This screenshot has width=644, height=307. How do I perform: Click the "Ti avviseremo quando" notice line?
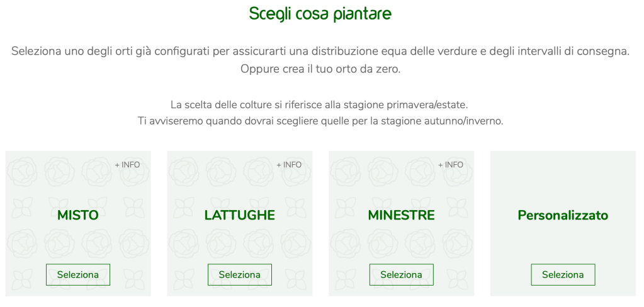320,121
